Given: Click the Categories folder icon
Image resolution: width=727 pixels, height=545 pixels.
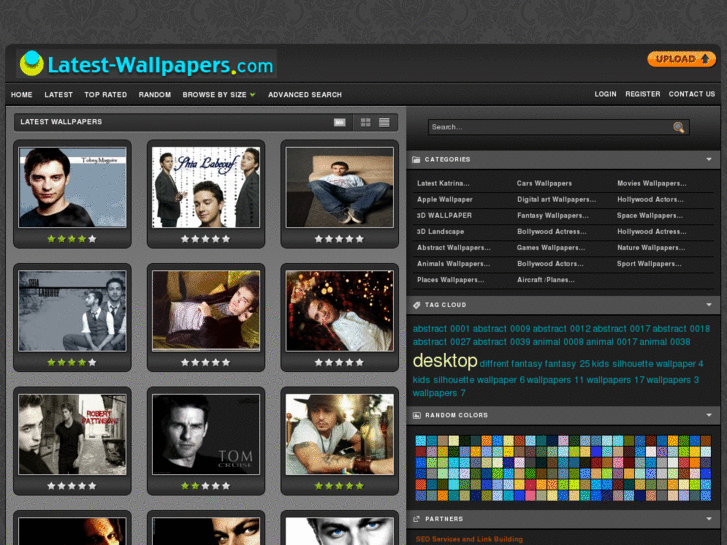Looking at the screenshot, I should [x=416, y=160].
